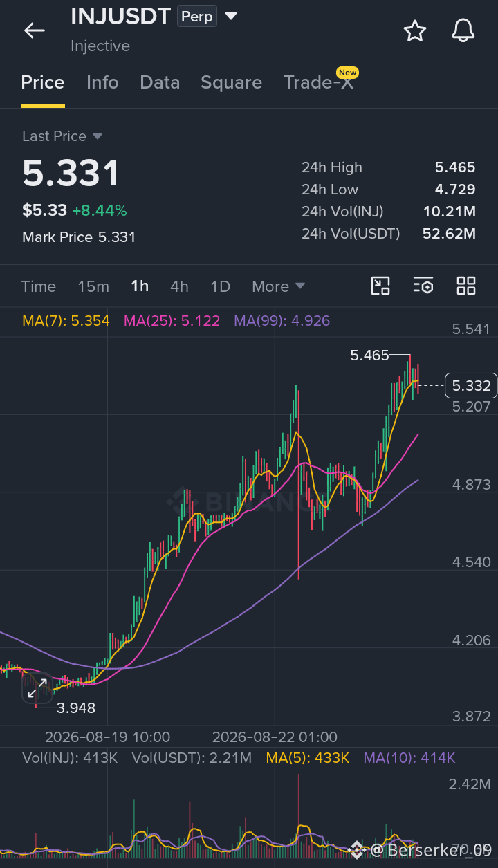Screen dimensions: 498x868
Task: Open the Trade-X tab
Action: coord(318,82)
